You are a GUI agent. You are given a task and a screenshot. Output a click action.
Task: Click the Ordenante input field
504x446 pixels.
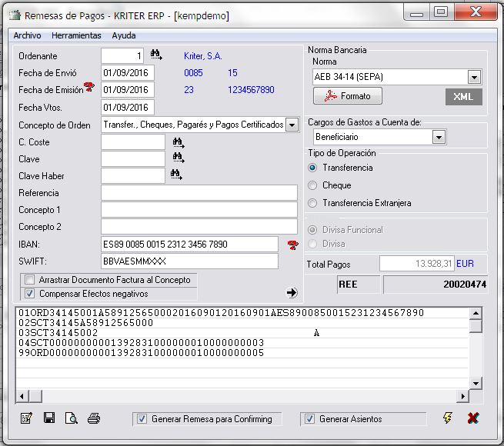122,56
